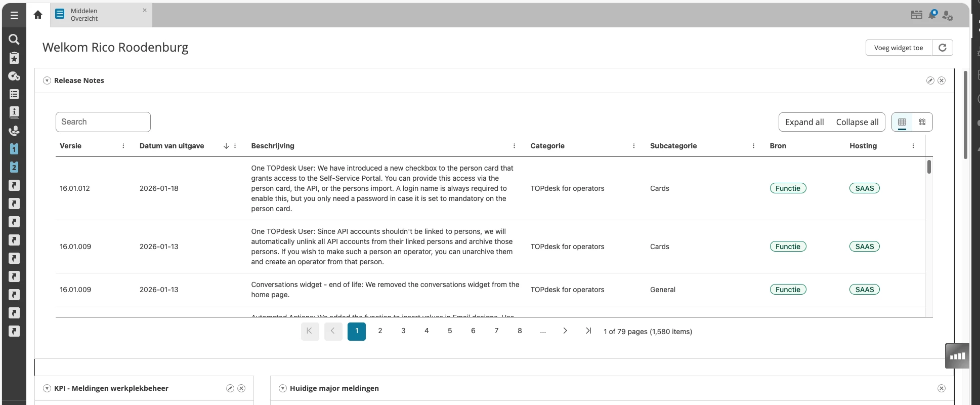Toggle sort on Datum van uitgave

click(226, 146)
